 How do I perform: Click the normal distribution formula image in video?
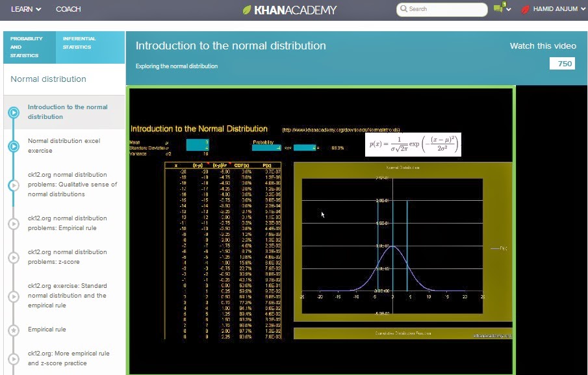click(x=413, y=144)
